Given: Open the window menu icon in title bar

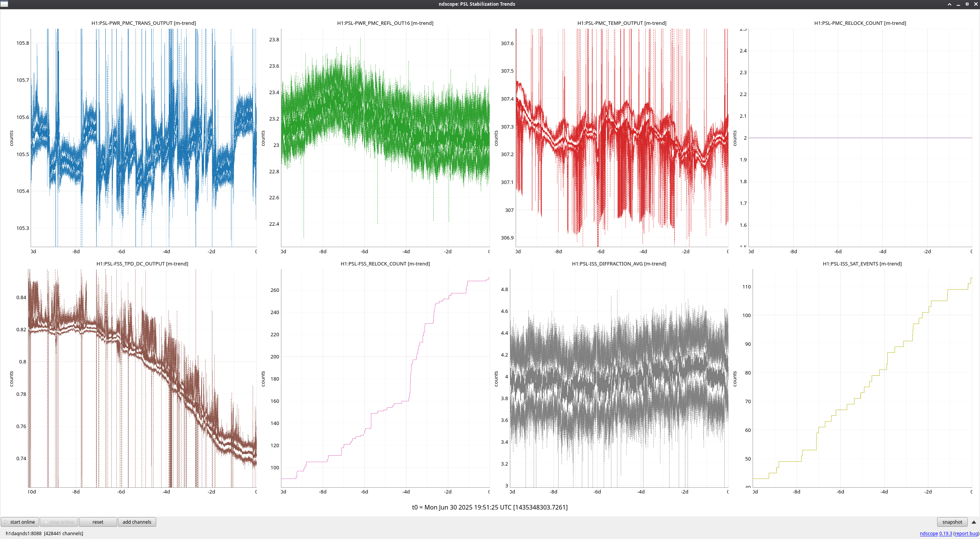Looking at the screenshot, I should [4, 4].
